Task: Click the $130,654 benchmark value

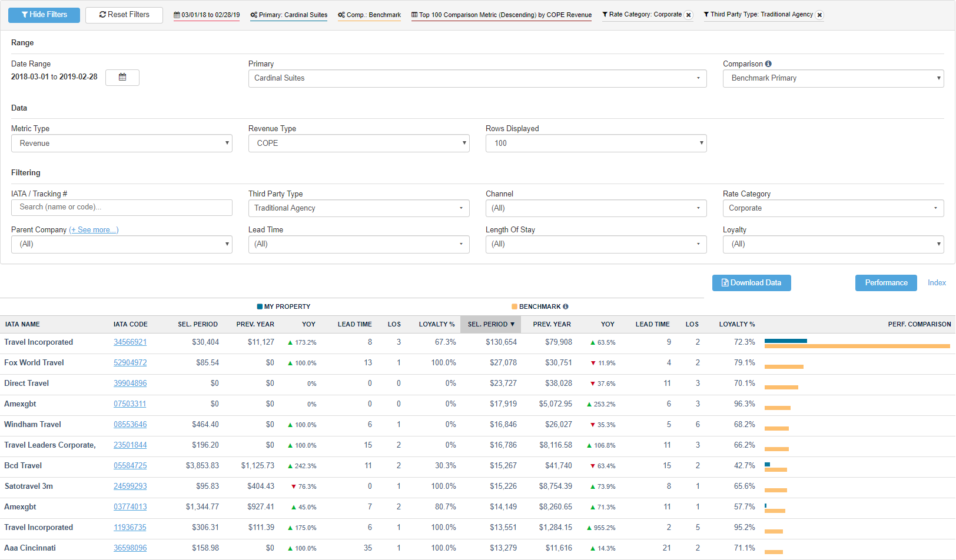Action: pyautogui.click(x=501, y=342)
